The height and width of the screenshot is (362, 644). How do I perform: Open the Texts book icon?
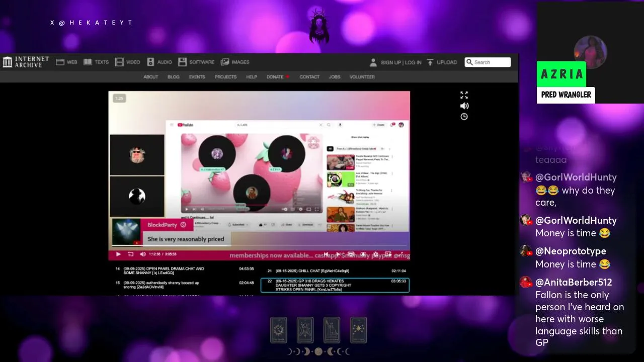coord(88,62)
